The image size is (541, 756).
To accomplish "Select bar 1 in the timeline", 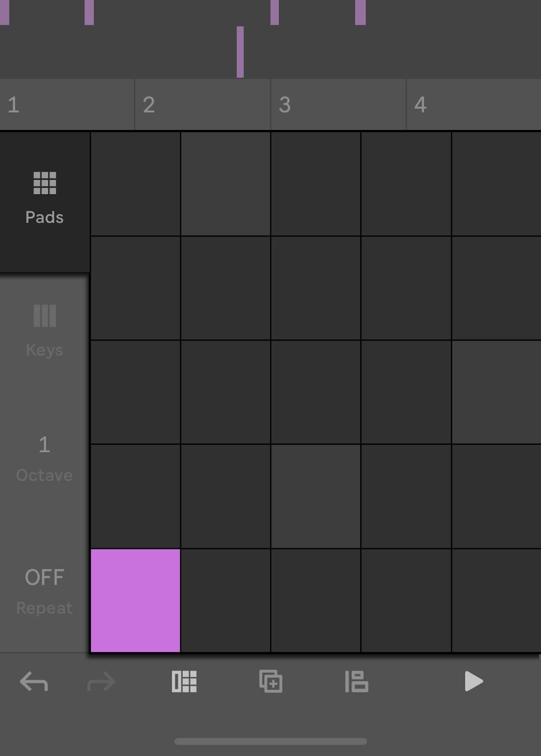I will point(67,105).
